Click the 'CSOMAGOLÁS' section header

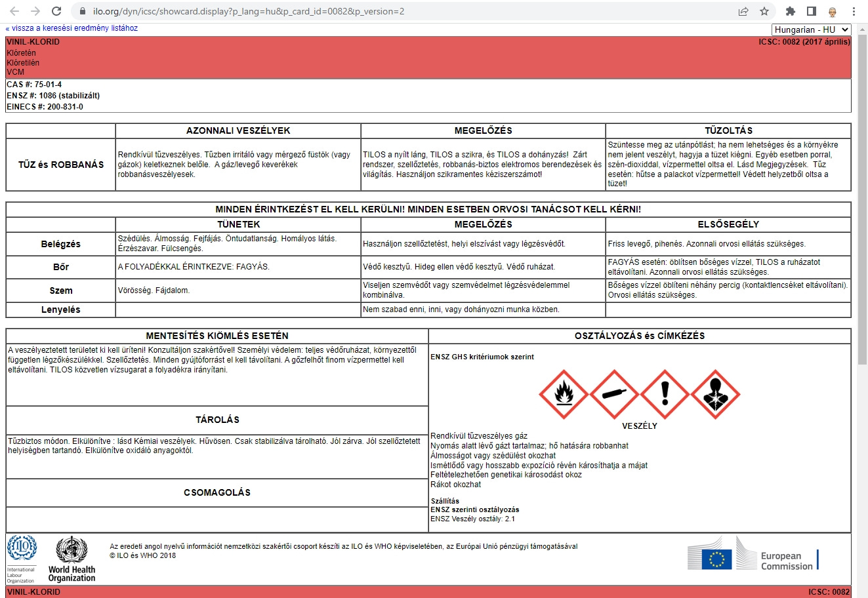217,492
